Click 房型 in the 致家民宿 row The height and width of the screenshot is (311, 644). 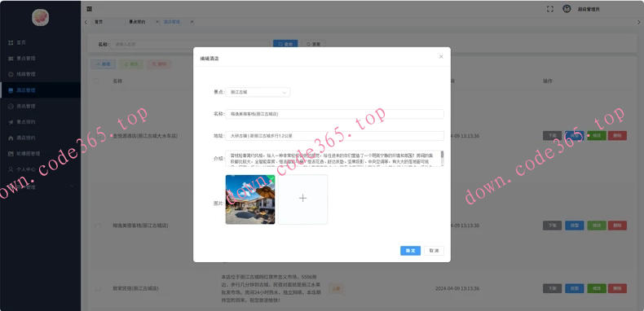tap(574, 288)
